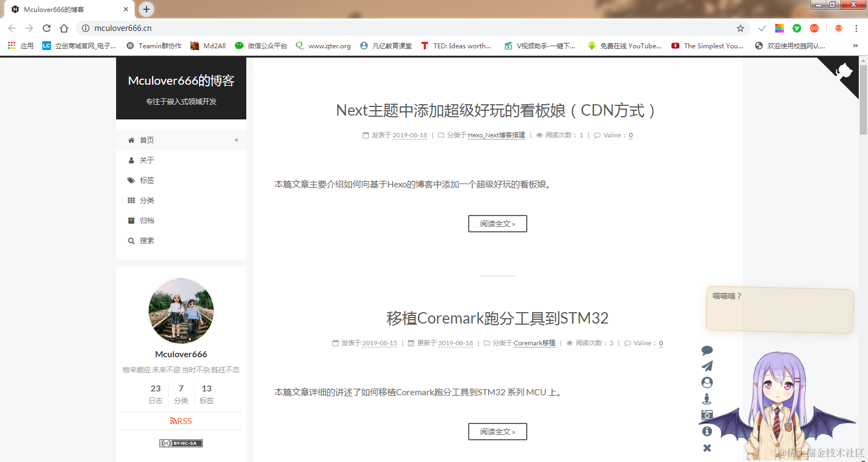
Task: Open the 首页 home menu item
Action: 181,140
